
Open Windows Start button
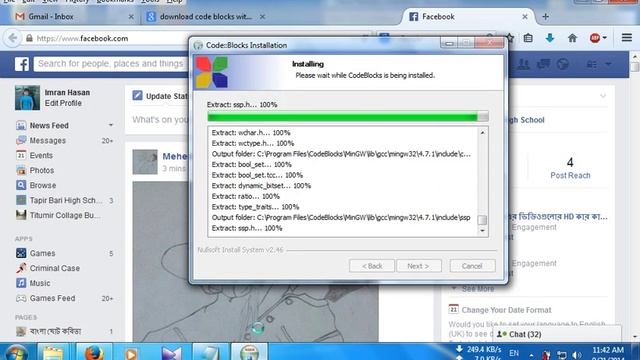tap(16, 353)
